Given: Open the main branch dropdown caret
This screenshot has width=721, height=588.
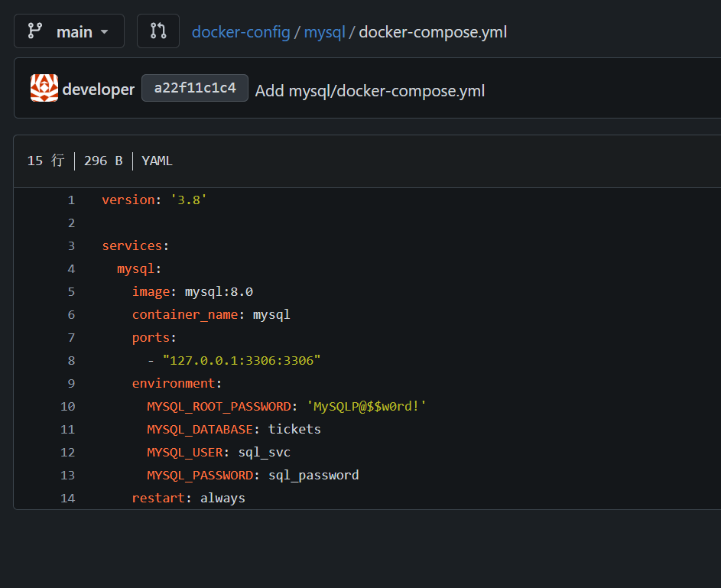Looking at the screenshot, I should point(105,32).
